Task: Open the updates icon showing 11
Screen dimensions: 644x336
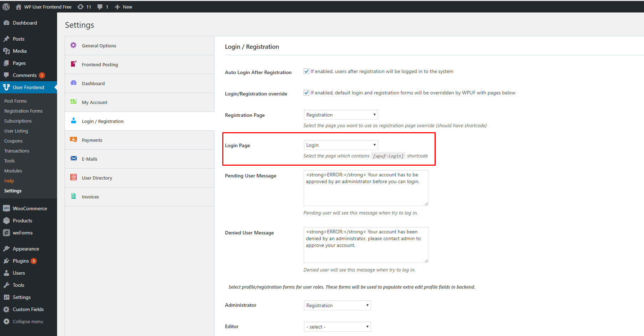Action: tap(81, 7)
